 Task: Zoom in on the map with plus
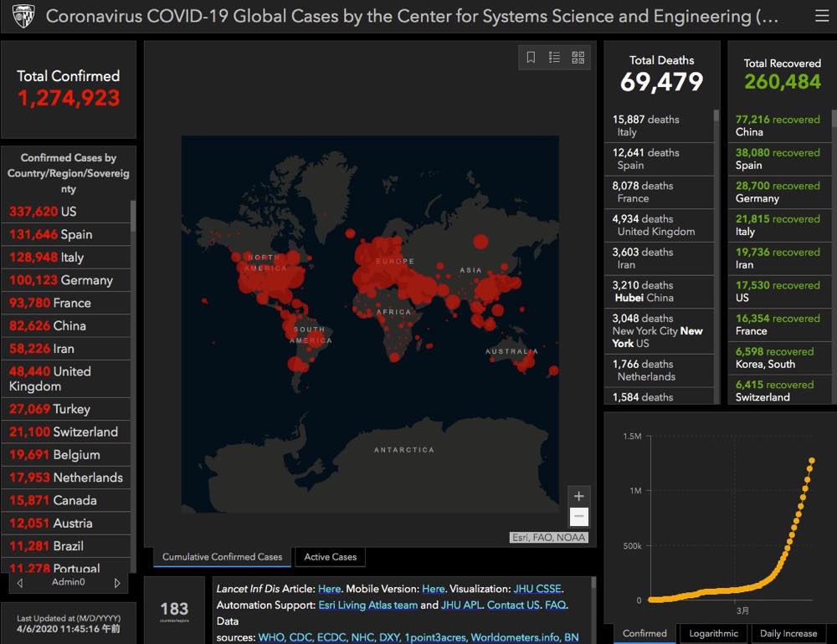(578, 496)
